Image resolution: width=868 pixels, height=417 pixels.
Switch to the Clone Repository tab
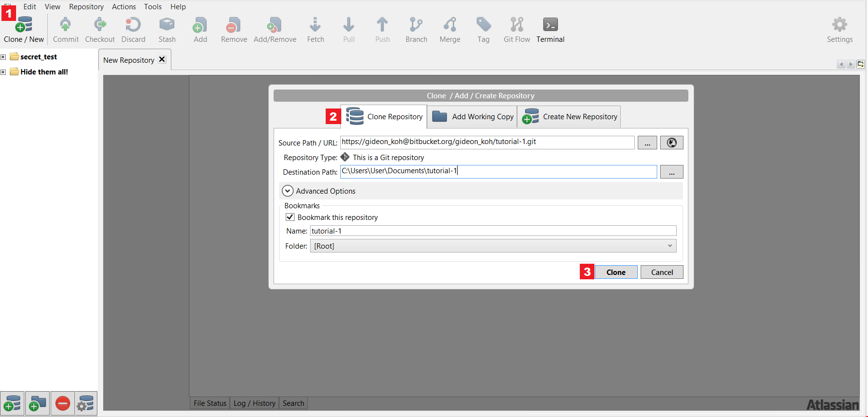(x=384, y=117)
